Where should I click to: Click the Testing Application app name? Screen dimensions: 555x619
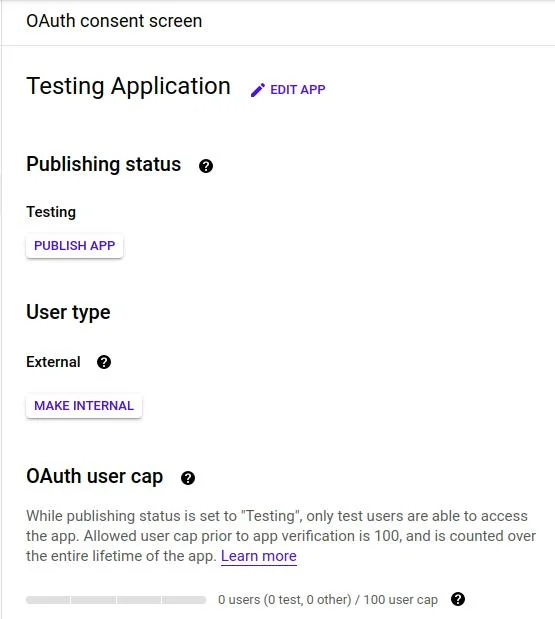pos(128,86)
